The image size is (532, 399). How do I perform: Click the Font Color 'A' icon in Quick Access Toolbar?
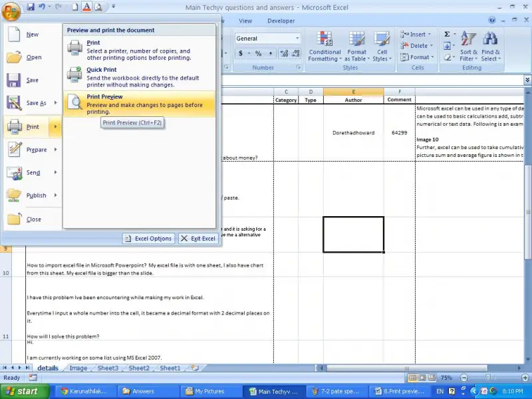[x=86, y=7]
